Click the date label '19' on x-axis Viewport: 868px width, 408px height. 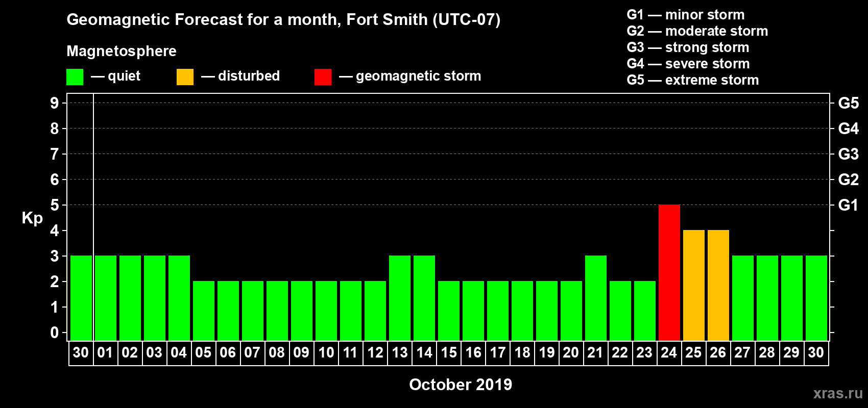pyautogui.click(x=546, y=352)
